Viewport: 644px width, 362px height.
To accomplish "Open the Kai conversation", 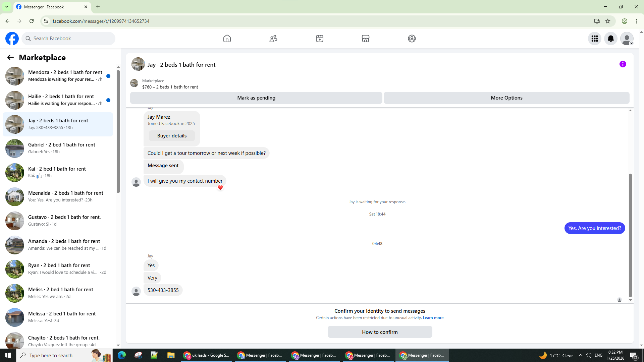I will click(x=58, y=172).
